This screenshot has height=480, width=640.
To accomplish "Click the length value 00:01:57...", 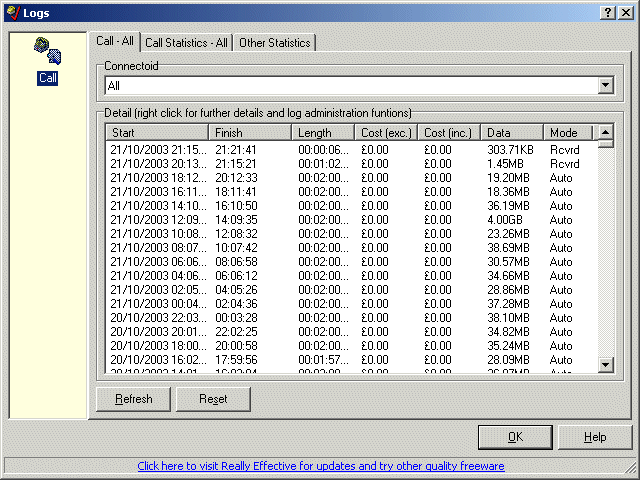I will [x=323, y=360].
